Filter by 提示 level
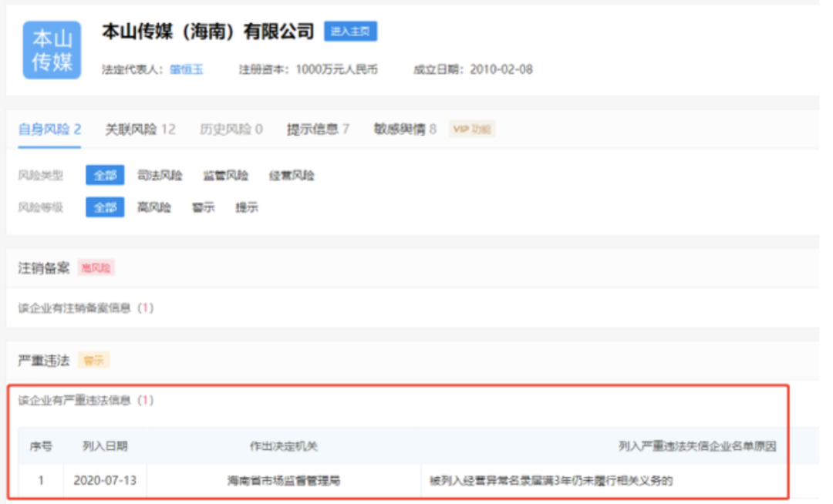 pos(247,207)
